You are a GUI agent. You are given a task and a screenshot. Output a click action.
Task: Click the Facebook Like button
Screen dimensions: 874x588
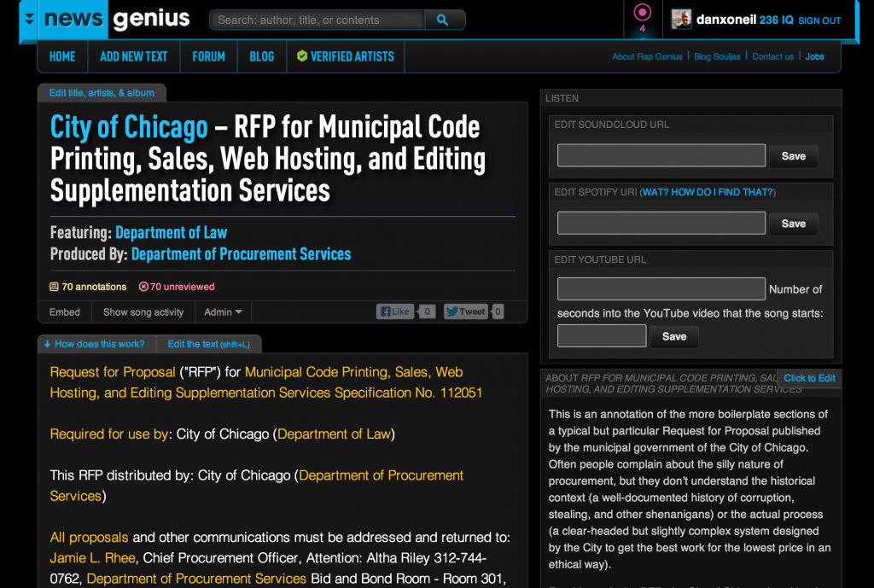pos(395,311)
